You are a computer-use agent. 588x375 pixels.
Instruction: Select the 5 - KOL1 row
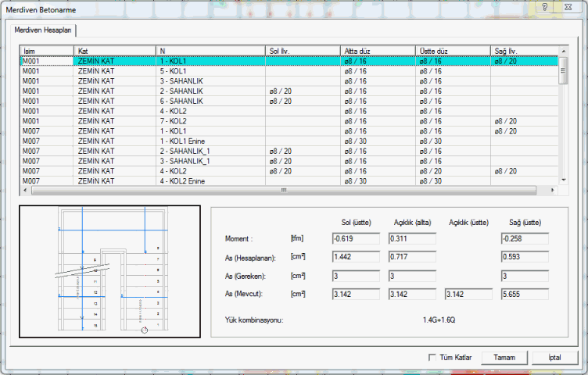289,71
